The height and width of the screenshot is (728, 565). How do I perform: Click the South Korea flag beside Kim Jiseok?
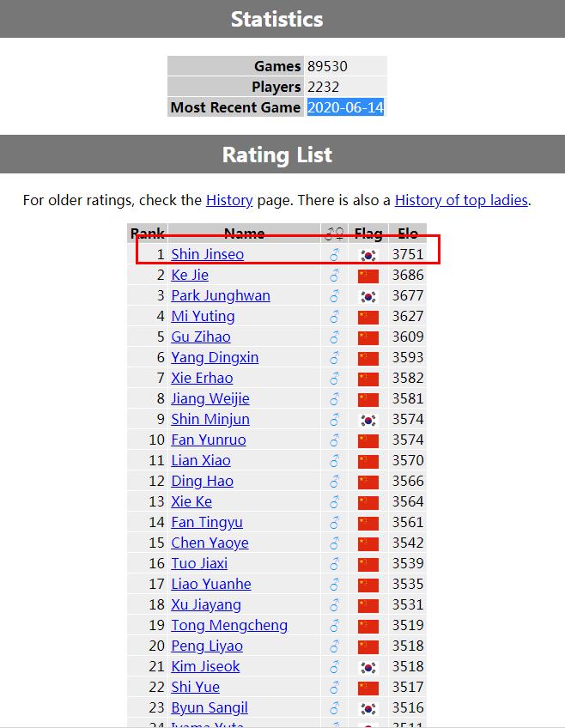pos(368,667)
